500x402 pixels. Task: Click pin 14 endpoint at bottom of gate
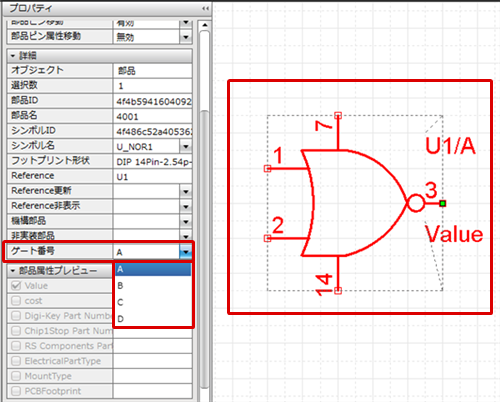(x=338, y=291)
